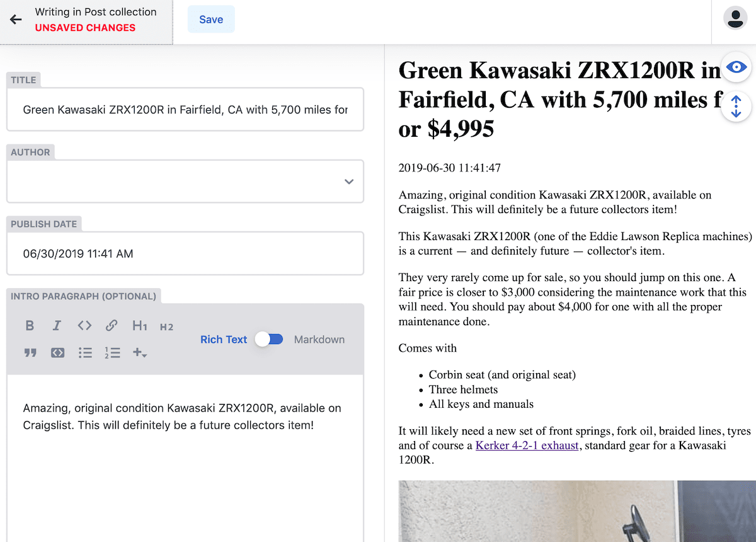Save the unsaved changes
Image resolution: width=756 pixels, height=542 pixels.
[x=211, y=20]
